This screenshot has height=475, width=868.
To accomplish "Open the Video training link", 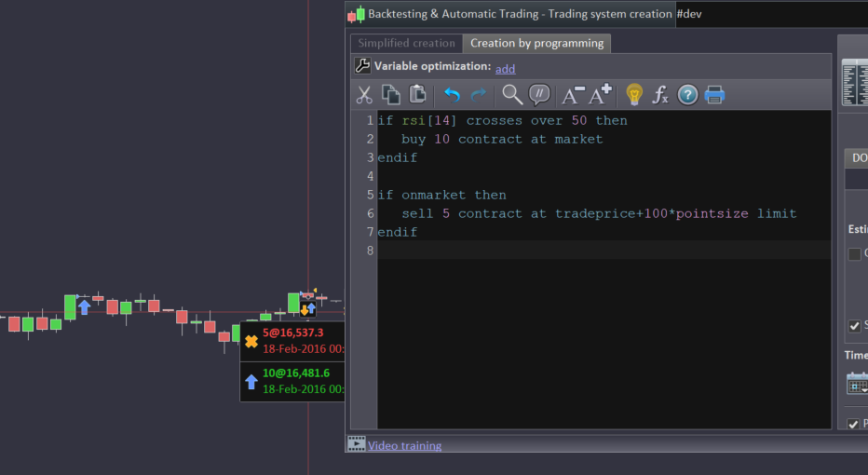I will 404,445.
